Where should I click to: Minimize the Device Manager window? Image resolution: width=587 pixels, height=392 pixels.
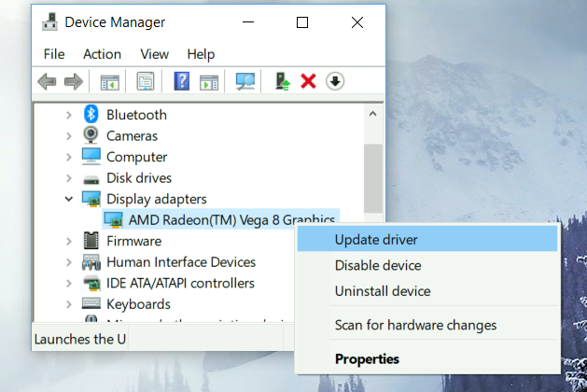(x=248, y=22)
